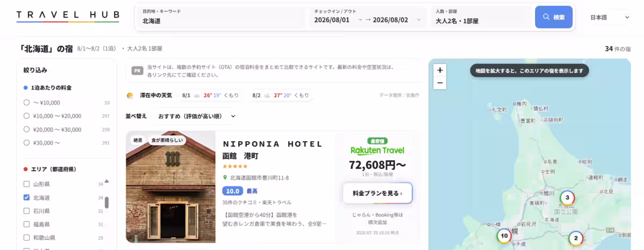This screenshot has height=250, width=644.
Task: Open the 並べ替え sort dropdown おすすめ
Action: coord(196,116)
